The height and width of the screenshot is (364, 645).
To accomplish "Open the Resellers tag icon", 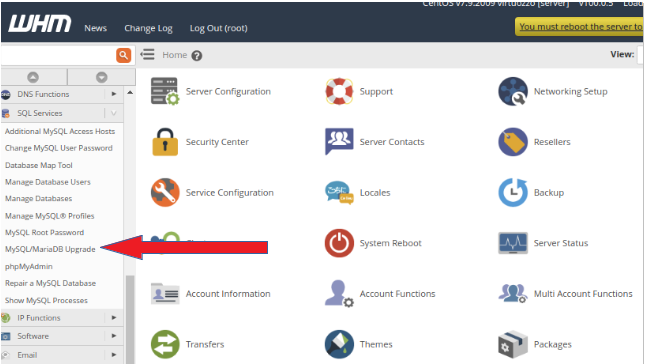I will tap(513, 142).
